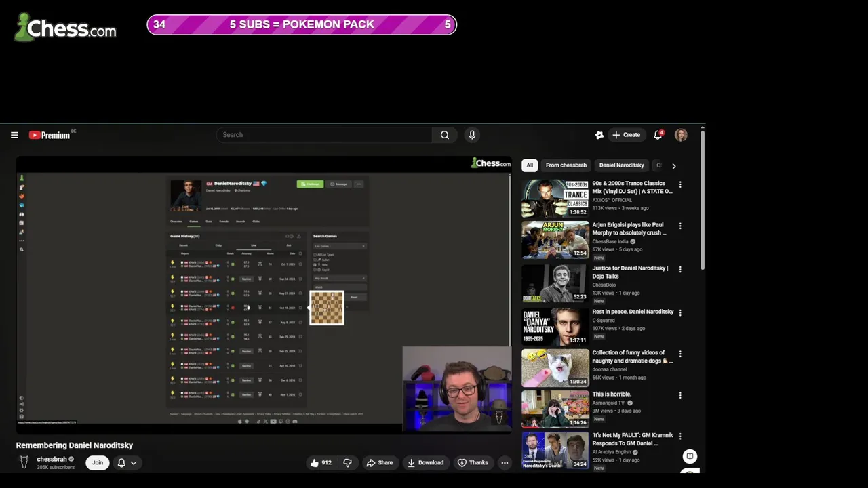Open the C-Squared channel link

point(604,320)
